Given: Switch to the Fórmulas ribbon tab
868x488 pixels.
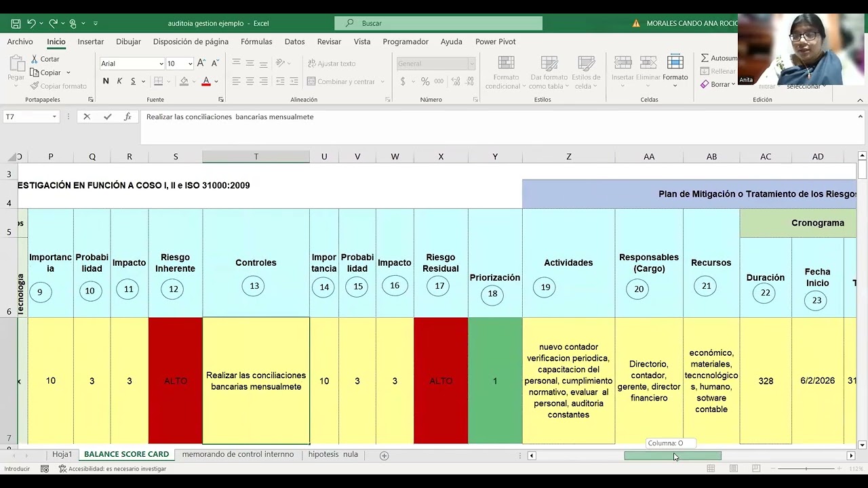Looking at the screenshot, I should pyautogui.click(x=256, y=41).
